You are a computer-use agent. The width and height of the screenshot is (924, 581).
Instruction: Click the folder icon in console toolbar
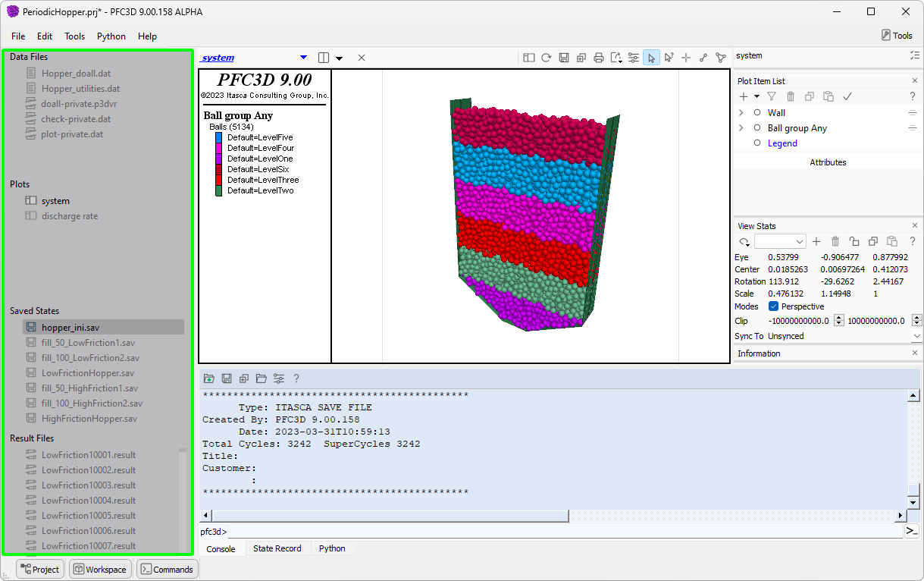click(261, 378)
